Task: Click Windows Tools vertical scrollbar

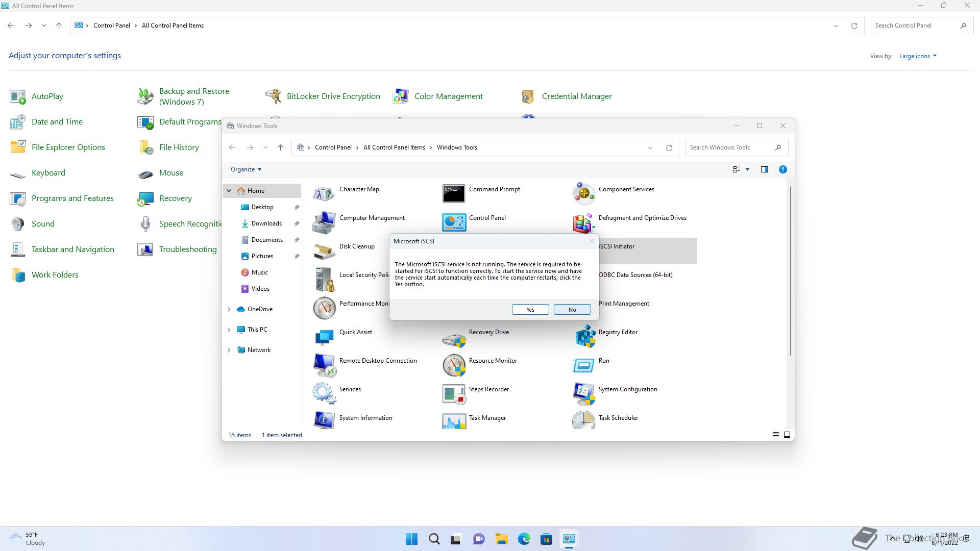Action: coord(791,271)
